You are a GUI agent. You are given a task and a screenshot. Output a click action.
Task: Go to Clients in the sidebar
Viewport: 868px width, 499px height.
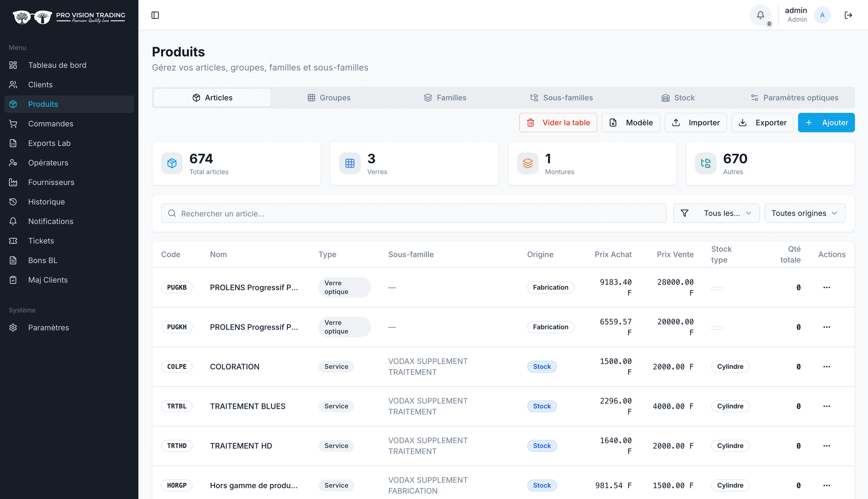tap(69, 85)
